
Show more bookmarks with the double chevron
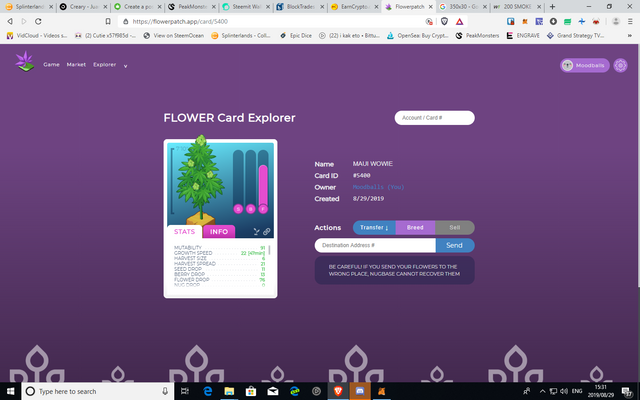click(x=630, y=36)
